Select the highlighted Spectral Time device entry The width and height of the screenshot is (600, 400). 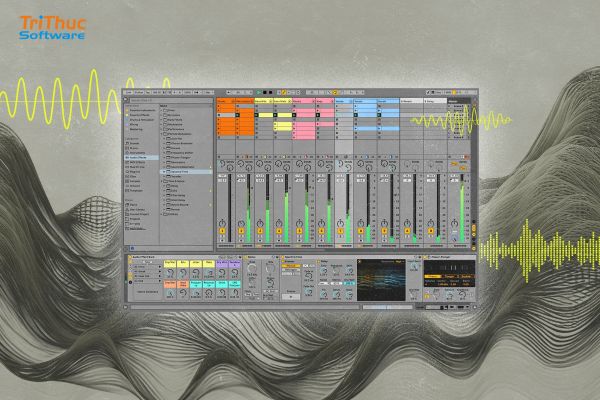(x=186, y=172)
